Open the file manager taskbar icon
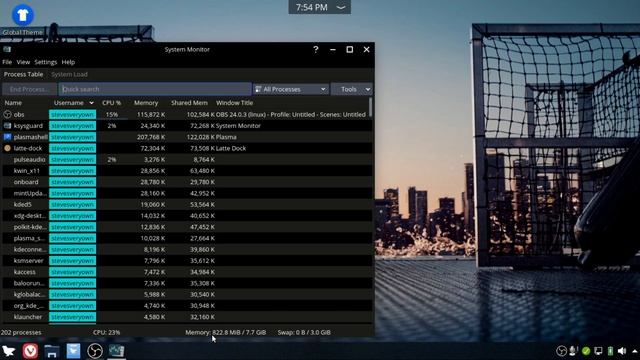The image size is (640, 360). point(52,351)
